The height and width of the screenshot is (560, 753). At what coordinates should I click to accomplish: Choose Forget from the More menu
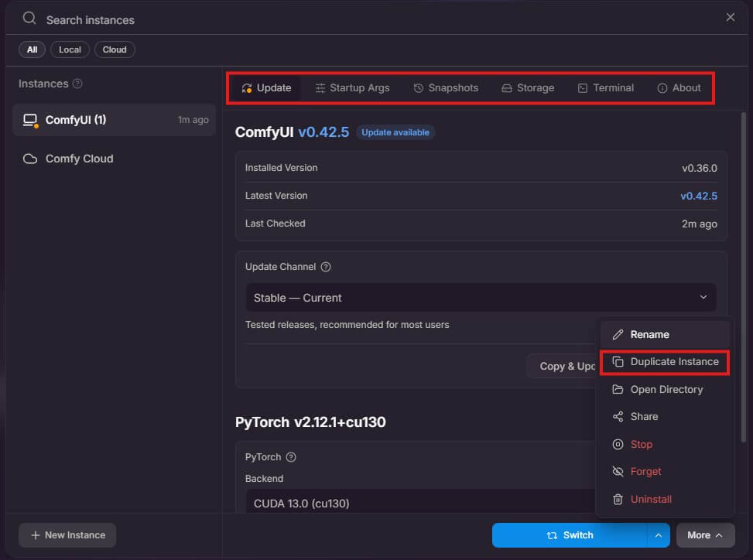pos(665,472)
